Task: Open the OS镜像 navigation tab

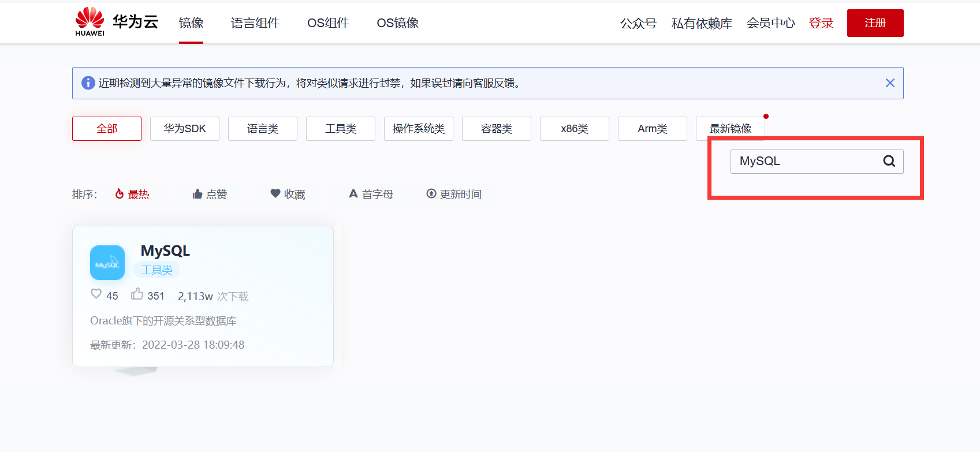Action: (x=398, y=23)
